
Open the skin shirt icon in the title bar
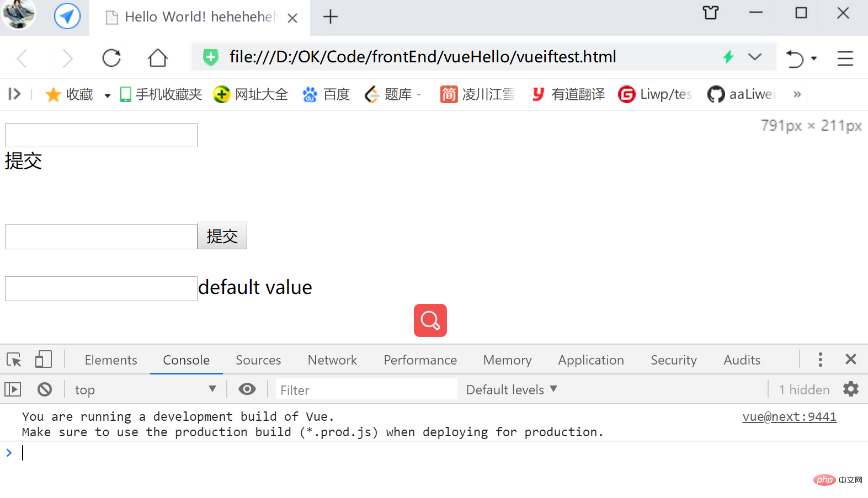tap(711, 13)
